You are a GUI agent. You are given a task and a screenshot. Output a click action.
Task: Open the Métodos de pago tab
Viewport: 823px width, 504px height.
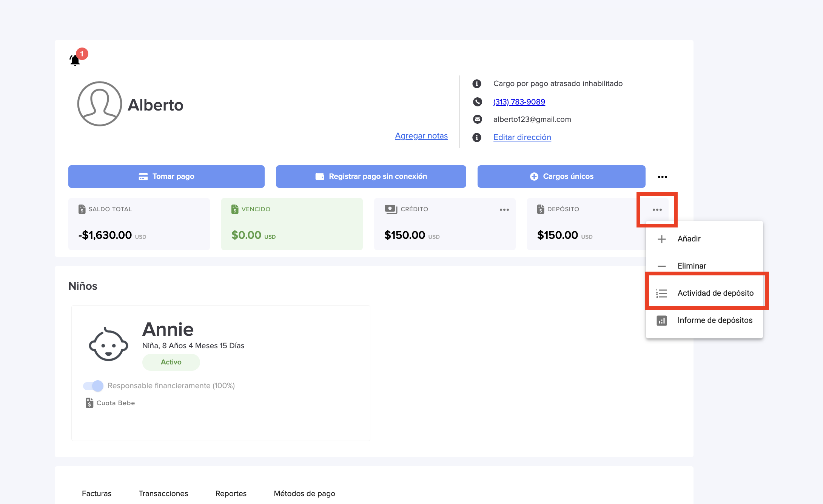(304, 493)
